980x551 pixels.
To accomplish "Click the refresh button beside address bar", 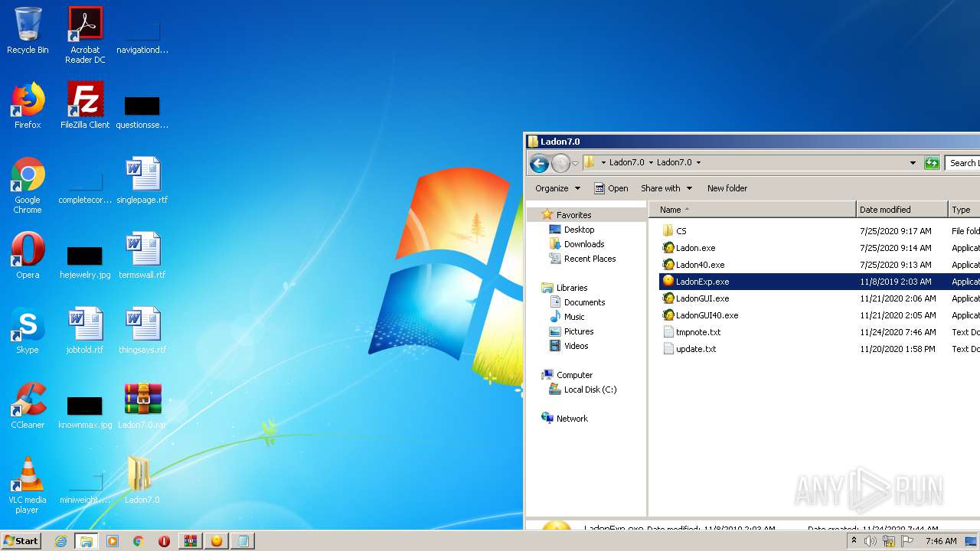I will point(932,162).
